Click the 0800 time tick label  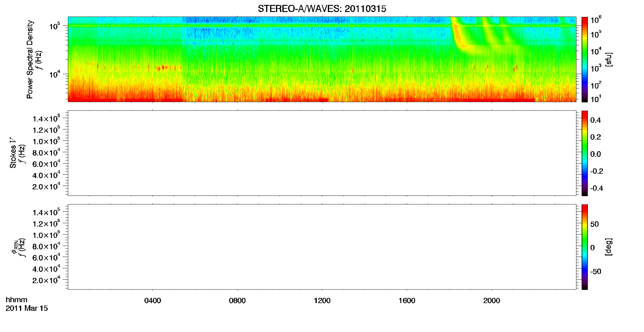(x=237, y=301)
